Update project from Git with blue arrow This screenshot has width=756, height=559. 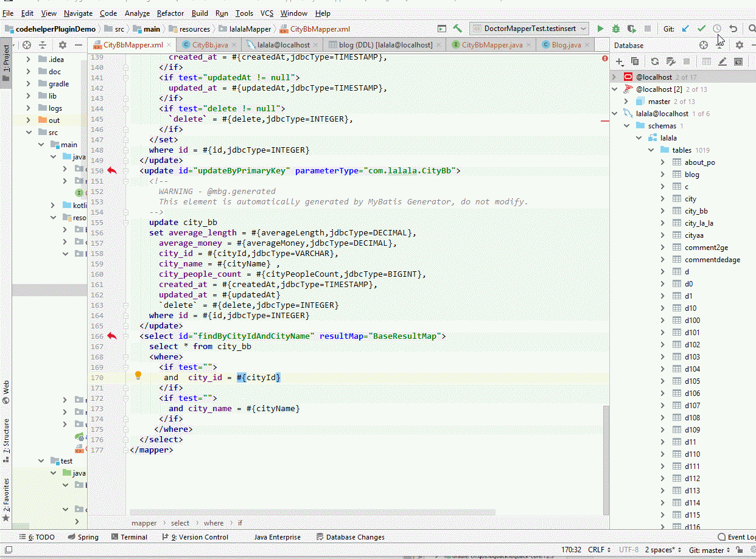point(684,29)
